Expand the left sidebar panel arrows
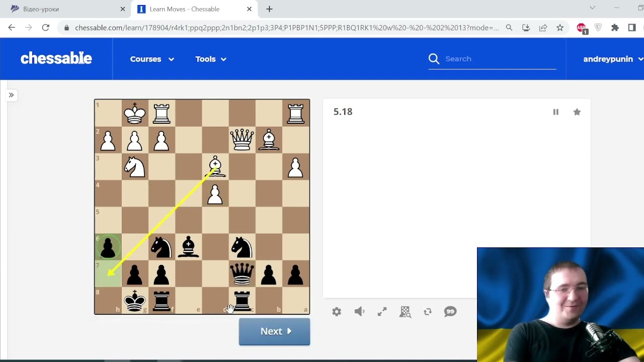Image resolution: width=644 pixels, height=362 pixels. click(x=11, y=95)
